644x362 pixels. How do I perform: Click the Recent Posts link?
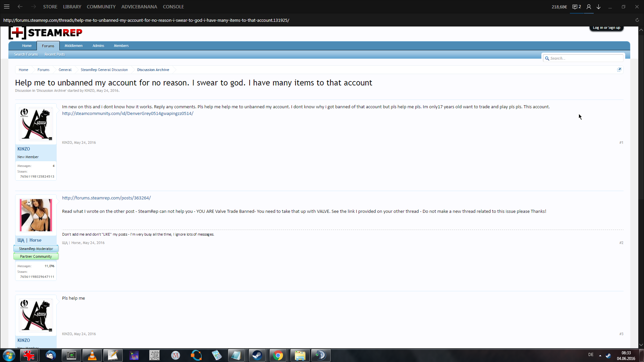tap(55, 54)
